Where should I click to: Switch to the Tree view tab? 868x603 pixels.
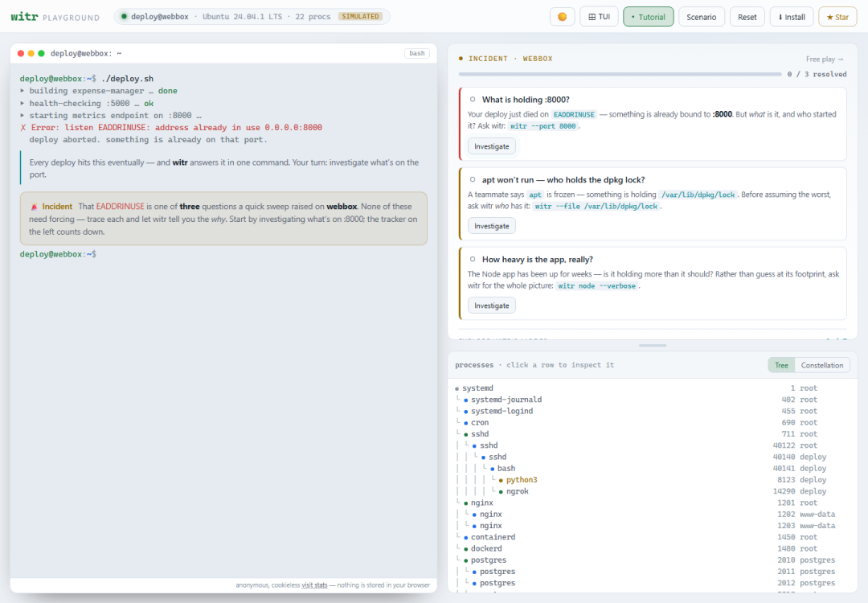click(x=781, y=366)
